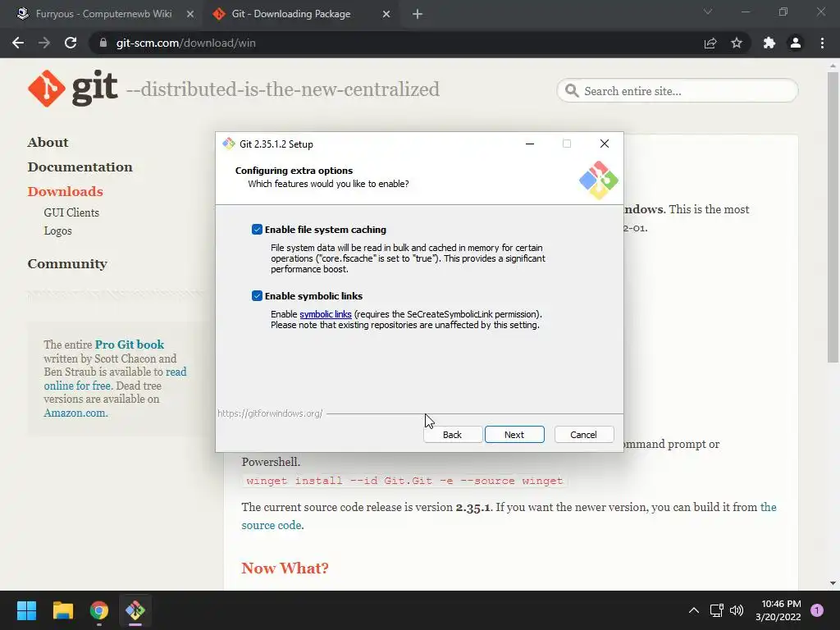This screenshot has width=840, height=630.
Task: Share this page icon
Action: [x=710, y=43]
